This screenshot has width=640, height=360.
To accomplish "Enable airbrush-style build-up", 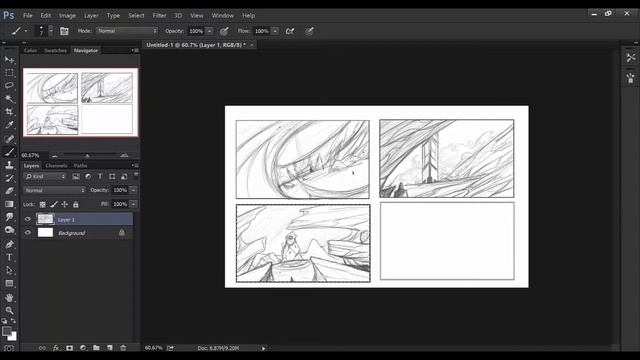I will tap(290, 31).
